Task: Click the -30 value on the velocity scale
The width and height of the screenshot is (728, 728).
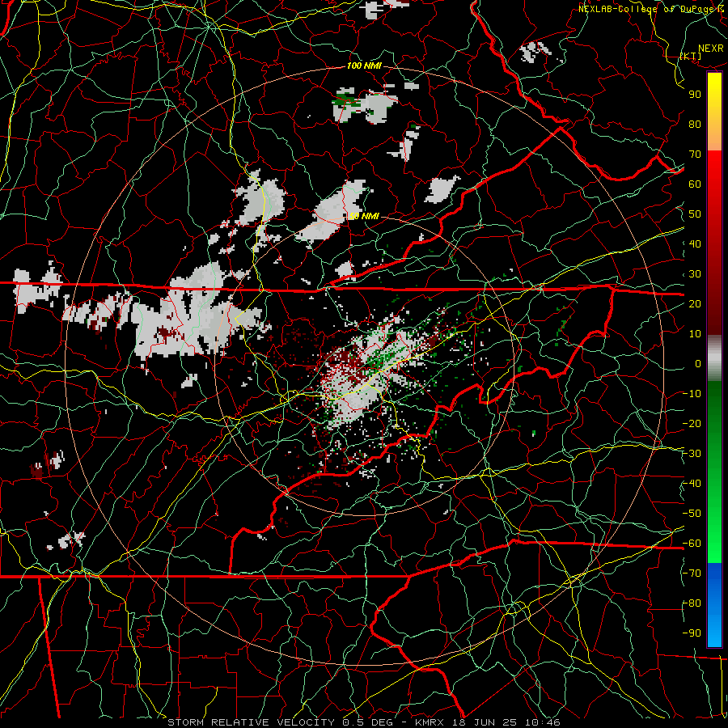Action: [x=692, y=454]
